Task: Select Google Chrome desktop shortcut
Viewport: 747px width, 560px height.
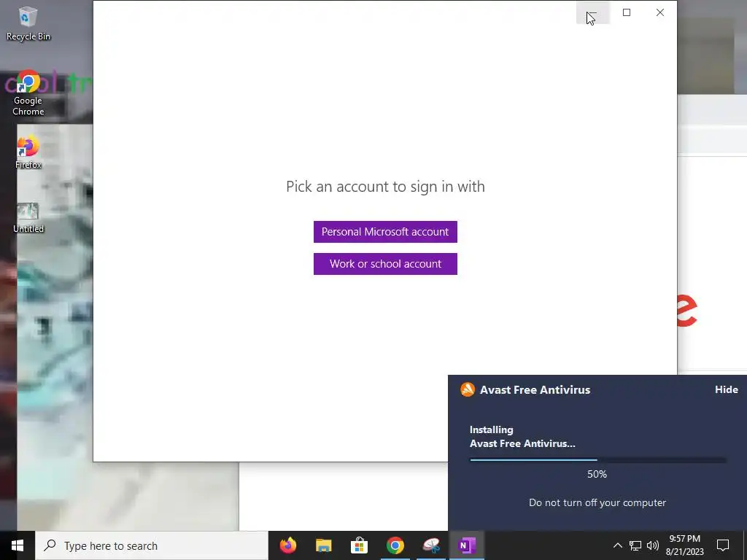Action: (x=28, y=93)
